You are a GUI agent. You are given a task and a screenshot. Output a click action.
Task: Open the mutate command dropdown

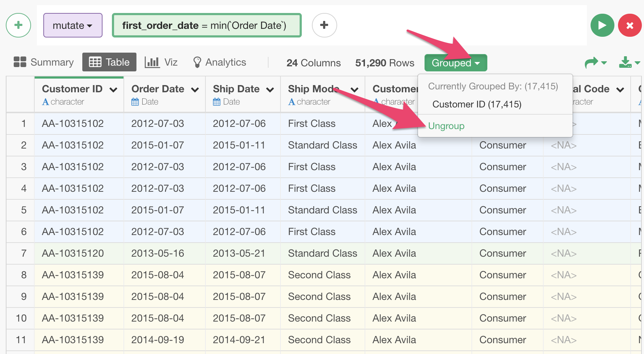pyautogui.click(x=73, y=25)
